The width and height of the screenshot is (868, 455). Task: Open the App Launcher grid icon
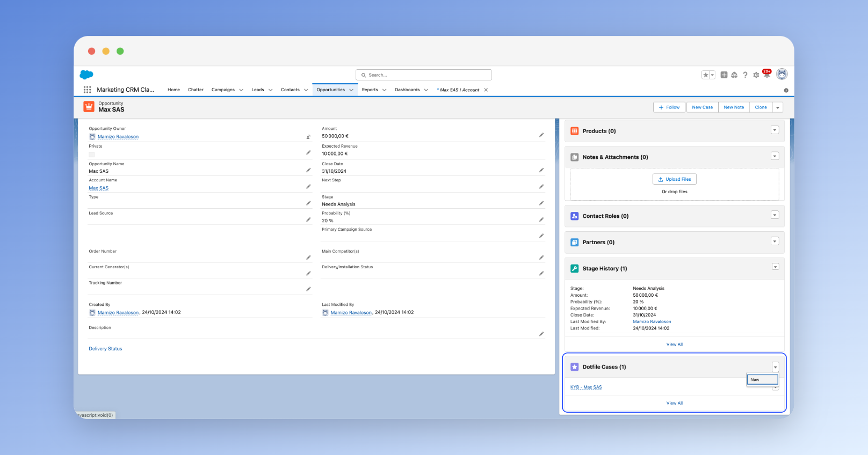click(x=87, y=90)
